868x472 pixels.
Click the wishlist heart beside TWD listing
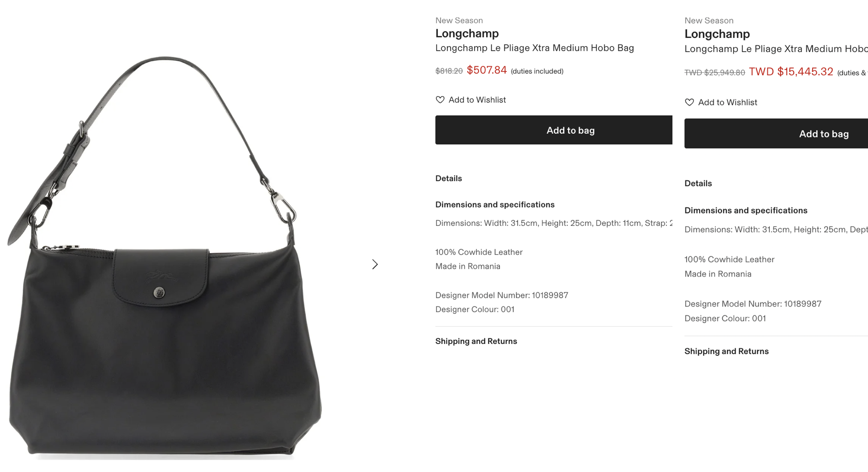pos(690,102)
